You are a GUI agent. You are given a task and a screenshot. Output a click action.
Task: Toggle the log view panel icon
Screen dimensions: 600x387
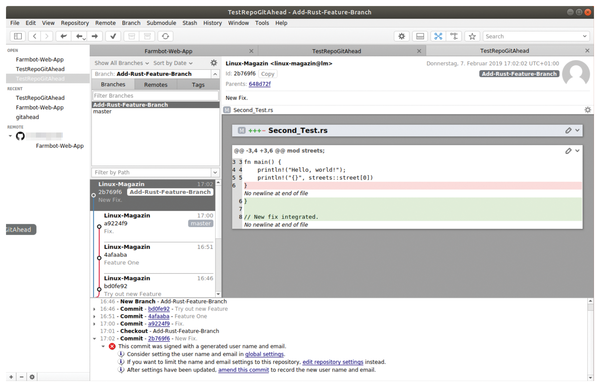pos(420,36)
